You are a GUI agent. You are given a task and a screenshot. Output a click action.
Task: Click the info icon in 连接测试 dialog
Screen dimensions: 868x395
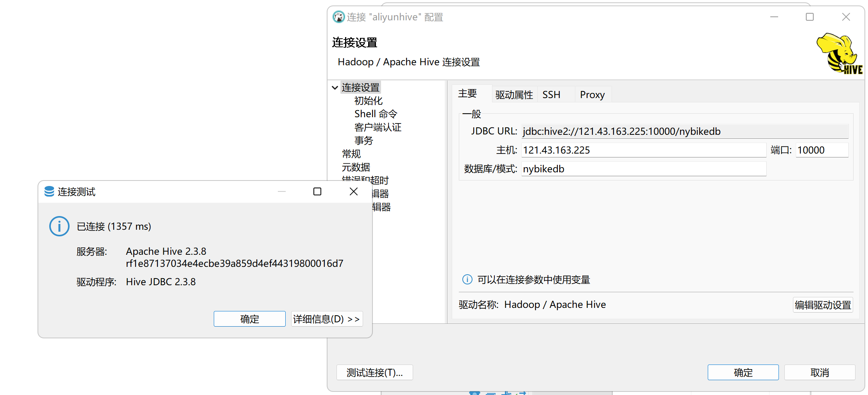59,226
